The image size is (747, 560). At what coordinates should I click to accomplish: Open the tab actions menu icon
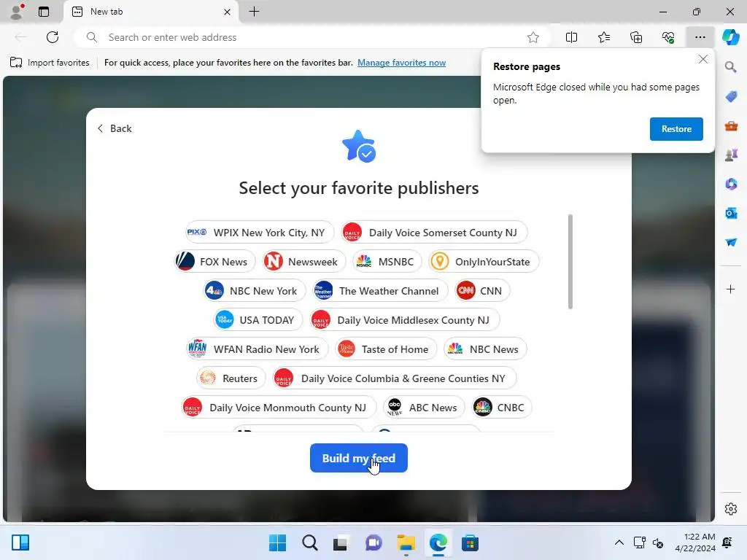pos(44,12)
